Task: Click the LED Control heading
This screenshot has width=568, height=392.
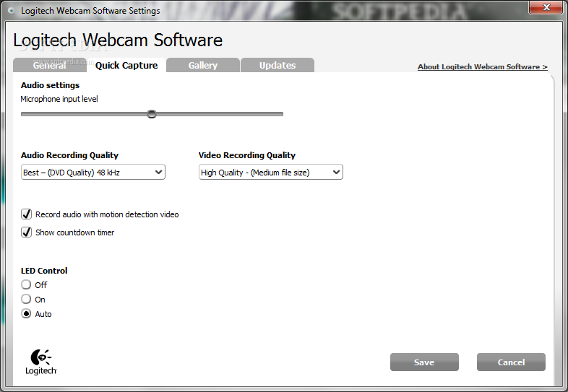Action: [x=44, y=271]
